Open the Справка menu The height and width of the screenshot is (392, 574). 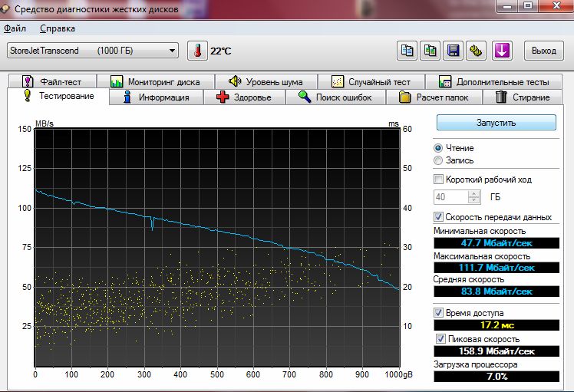(x=58, y=28)
